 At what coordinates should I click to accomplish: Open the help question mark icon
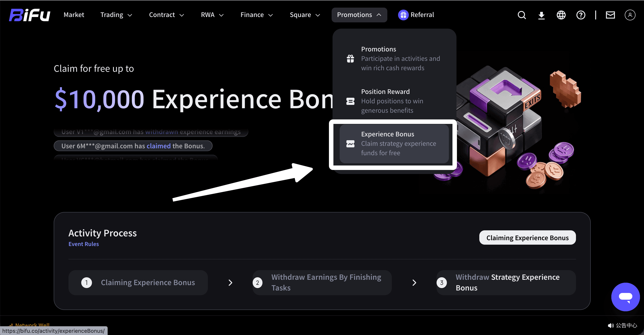pyautogui.click(x=580, y=15)
